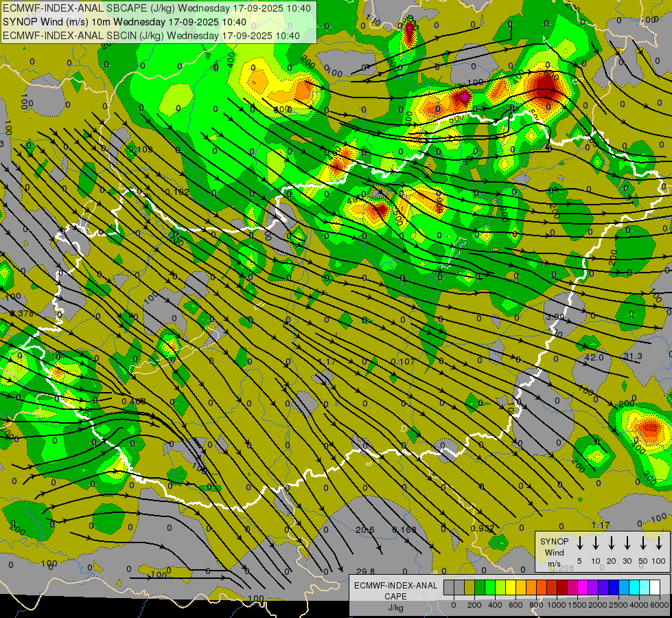This screenshot has width=672, height=618.
Task: Pick the bright magenta swatch in CAPE scale
Action: pyautogui.click(x=583, y=587)
